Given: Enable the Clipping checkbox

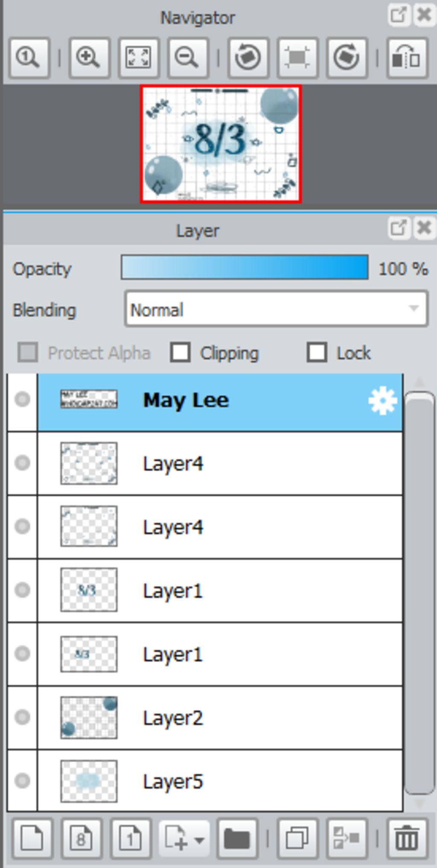Looking at the screenshot, I should tap(180, 353).
